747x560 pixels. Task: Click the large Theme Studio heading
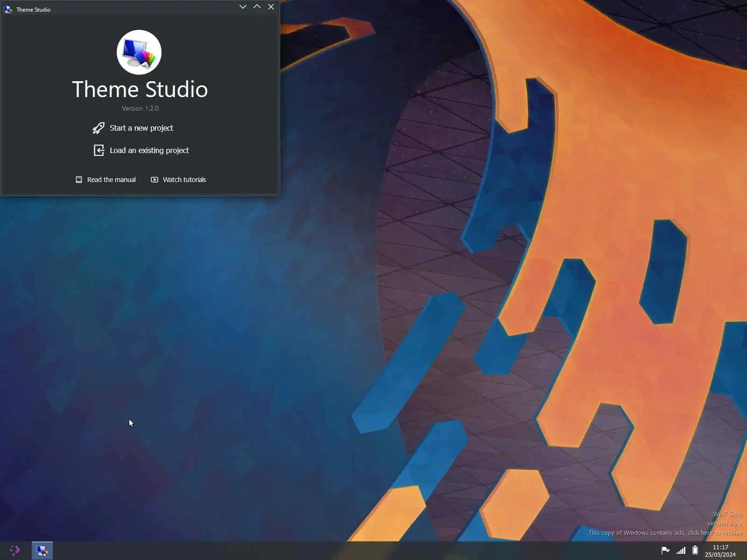tap(140, 89)
